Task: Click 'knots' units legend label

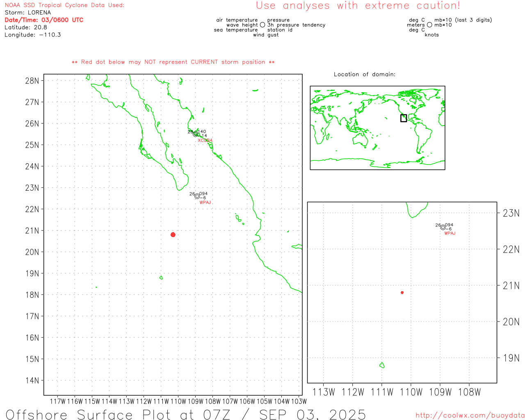Action: click(432, 35)
